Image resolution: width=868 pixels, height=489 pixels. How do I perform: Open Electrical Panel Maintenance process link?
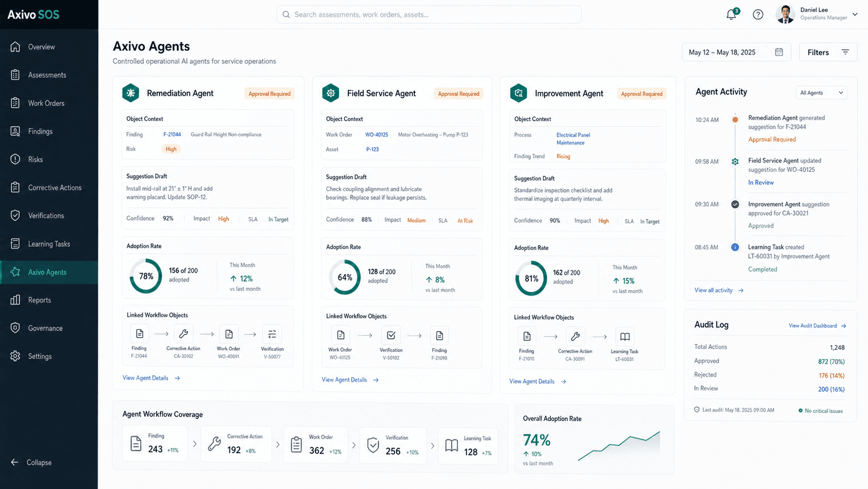point(573,139)
